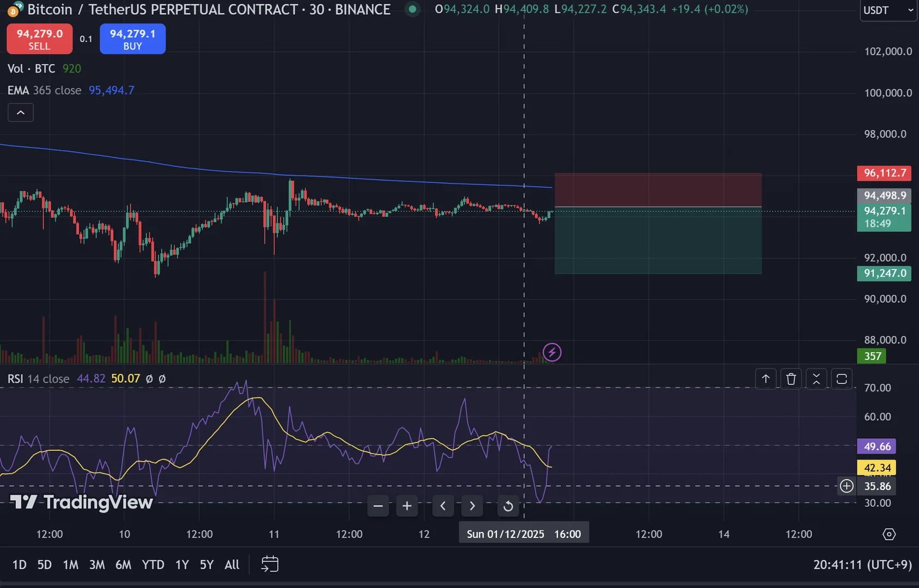Open timezone menu at 20:41:11 (UTC+9)

coord(862,565)
